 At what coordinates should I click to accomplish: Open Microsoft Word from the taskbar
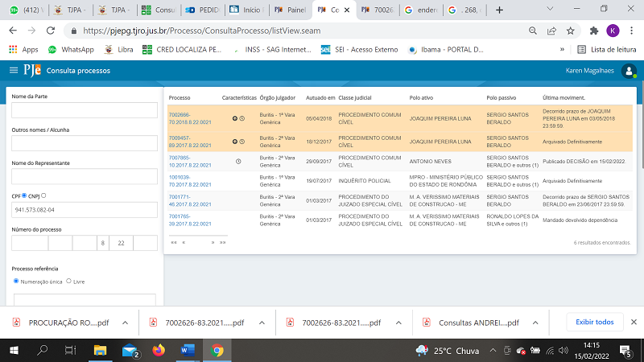187,350
